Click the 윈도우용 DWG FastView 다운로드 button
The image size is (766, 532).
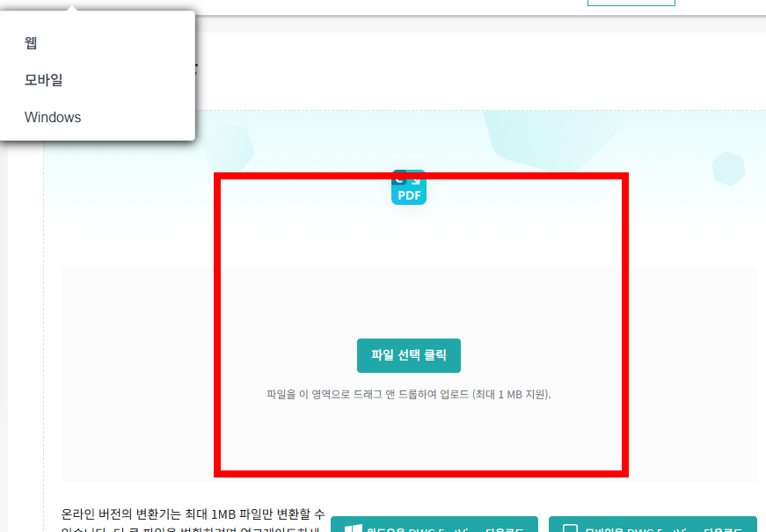pos(433,526)
